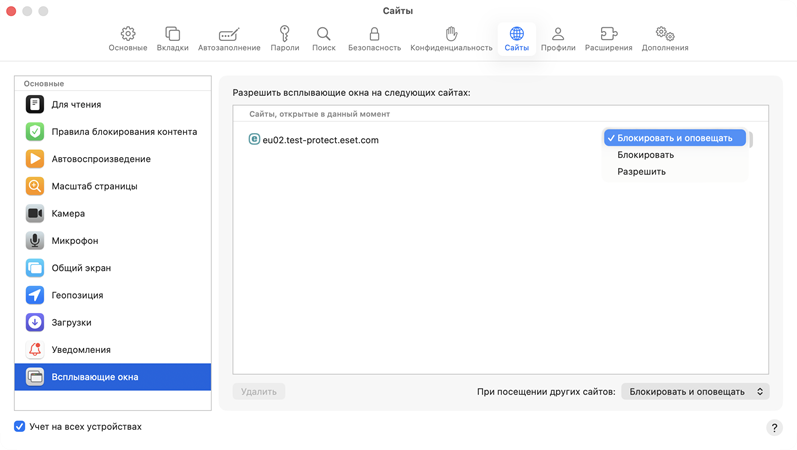
Task: Open the При посещении других сайтов dropdown
Action: [x=695, y=392]
